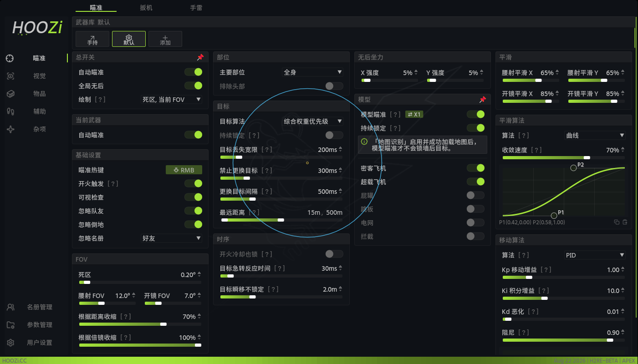Open the 视觉 section in the sidebar

39,76
